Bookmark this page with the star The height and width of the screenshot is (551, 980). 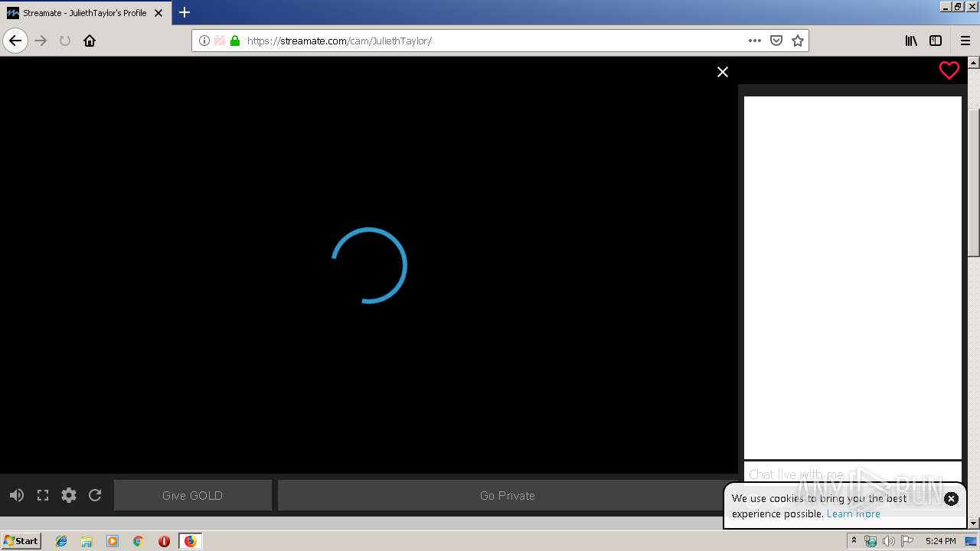[798, 41]
